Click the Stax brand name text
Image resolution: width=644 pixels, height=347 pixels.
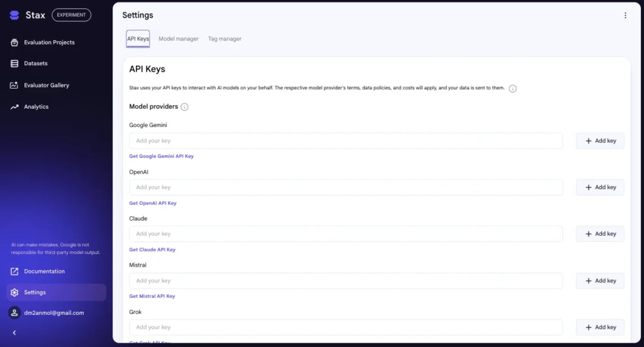(x=35, y=15)
